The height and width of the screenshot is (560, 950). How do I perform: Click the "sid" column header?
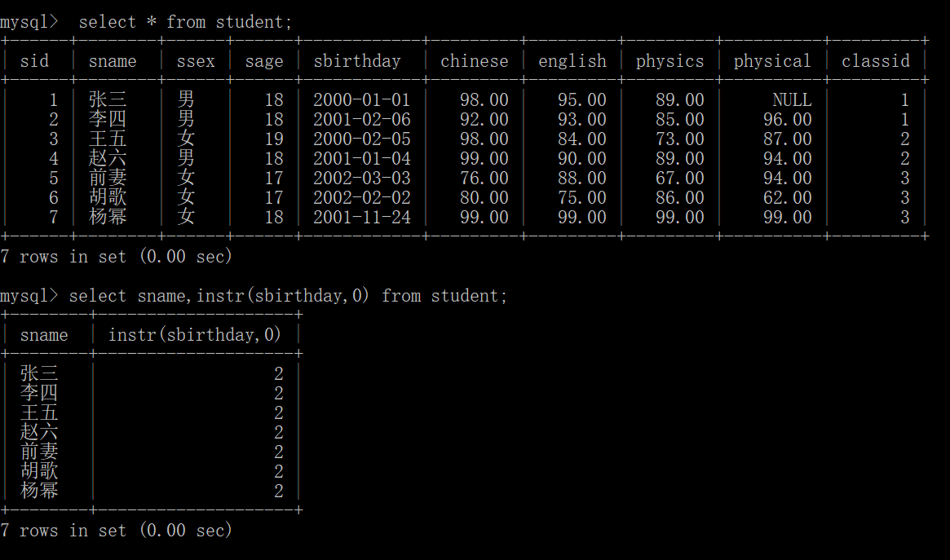pos(34,61)
